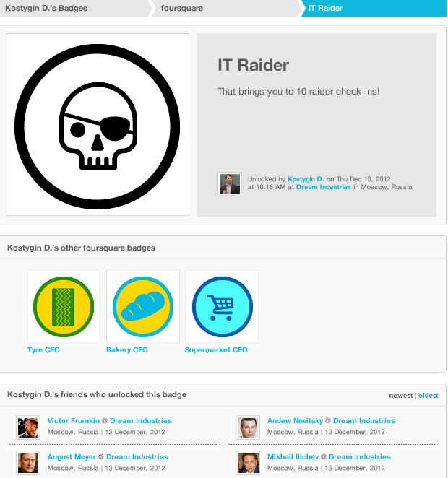The image size is (448, 478).
Task: Click the large pirate skull badge image
Action: click(98, 125)
